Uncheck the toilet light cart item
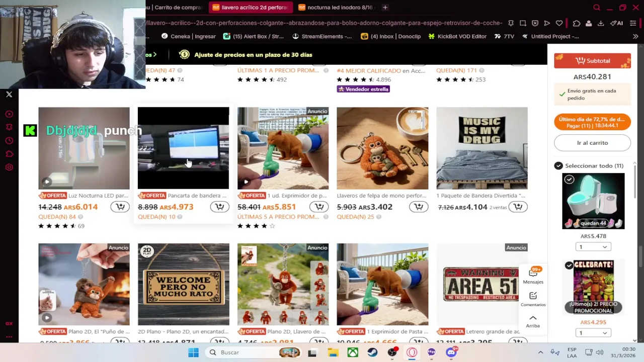 click(x=569, y=179)
